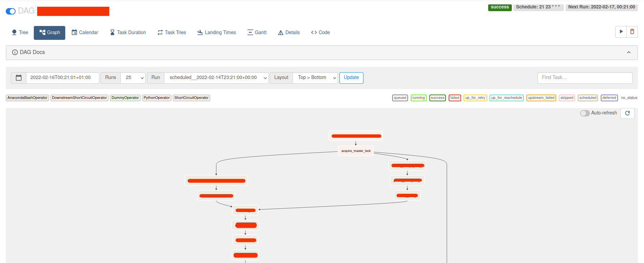Trigger the DAG with play button
The width and height of the screenshot is (644, 263).
tap(621, 32)
